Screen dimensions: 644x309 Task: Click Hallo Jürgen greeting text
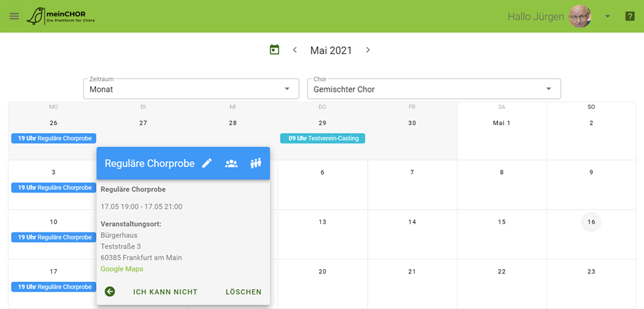point(535,17)
